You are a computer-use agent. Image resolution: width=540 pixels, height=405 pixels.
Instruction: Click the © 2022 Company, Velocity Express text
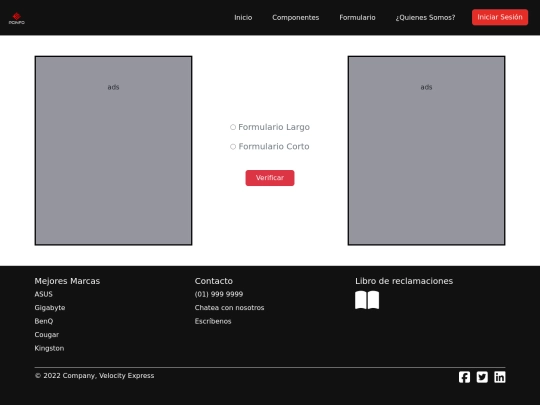(94, 375)
